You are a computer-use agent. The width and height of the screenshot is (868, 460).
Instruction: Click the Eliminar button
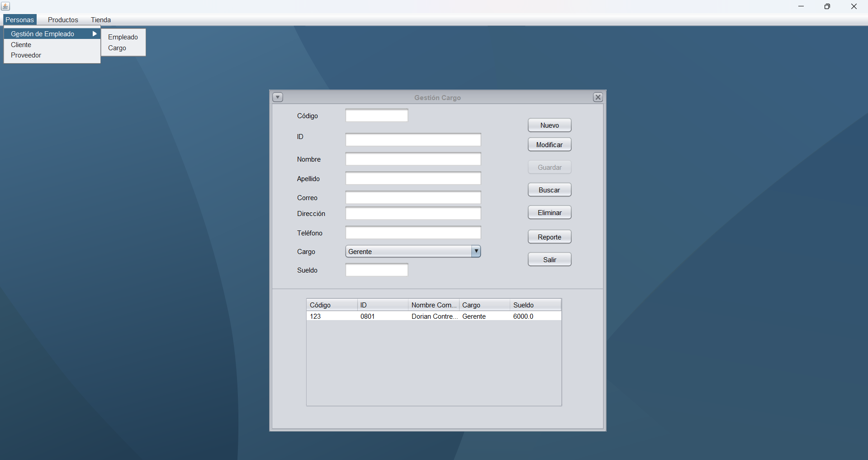tap(550, 213)
